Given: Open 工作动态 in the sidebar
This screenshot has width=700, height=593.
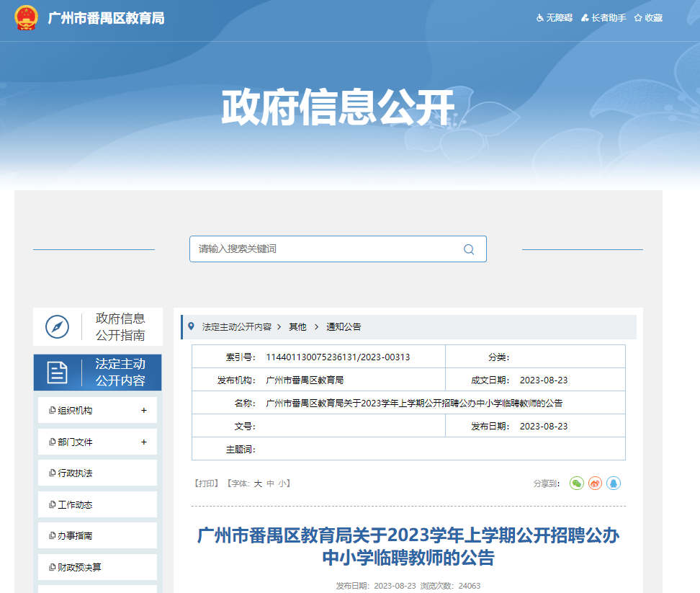Looking at the screenshot, I should [x=75, y=505].
